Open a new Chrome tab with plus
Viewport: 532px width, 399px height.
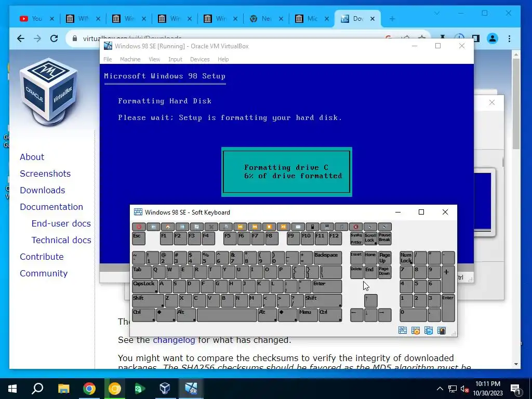point(392,19)
